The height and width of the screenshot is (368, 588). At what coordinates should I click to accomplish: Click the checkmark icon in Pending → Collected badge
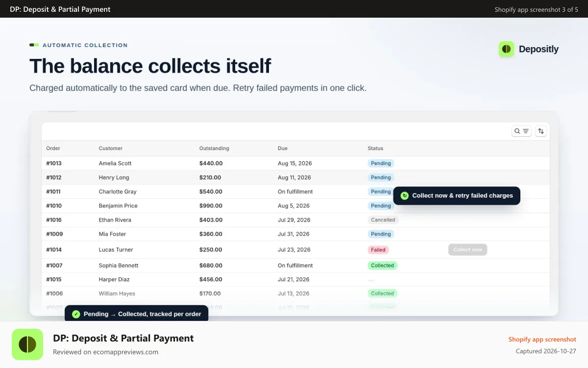76,314
